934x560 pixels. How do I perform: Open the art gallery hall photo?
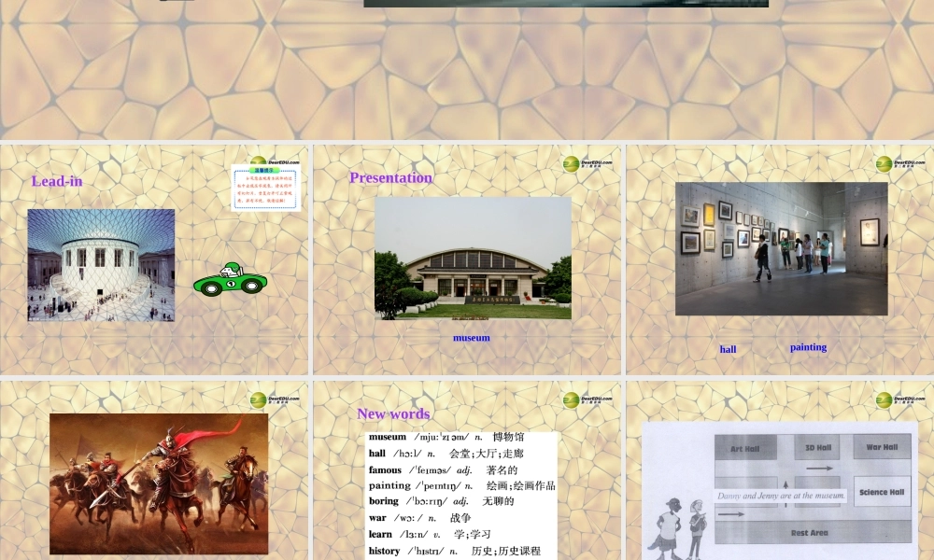(782, 249)
